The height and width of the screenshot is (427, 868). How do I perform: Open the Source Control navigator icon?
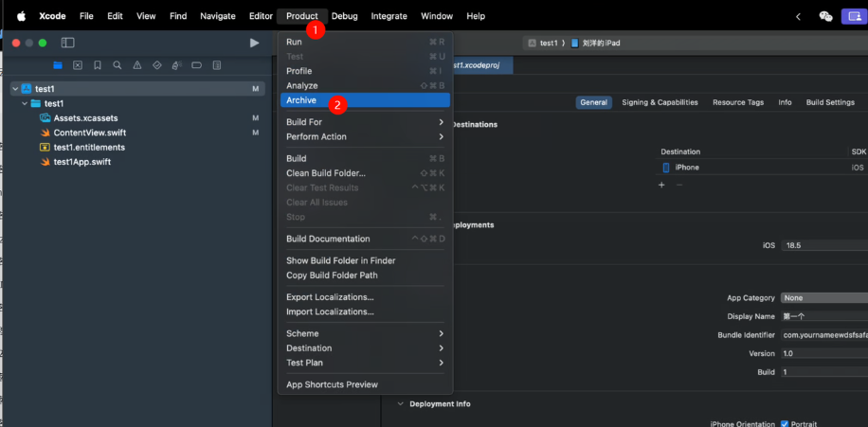point(78,65)
